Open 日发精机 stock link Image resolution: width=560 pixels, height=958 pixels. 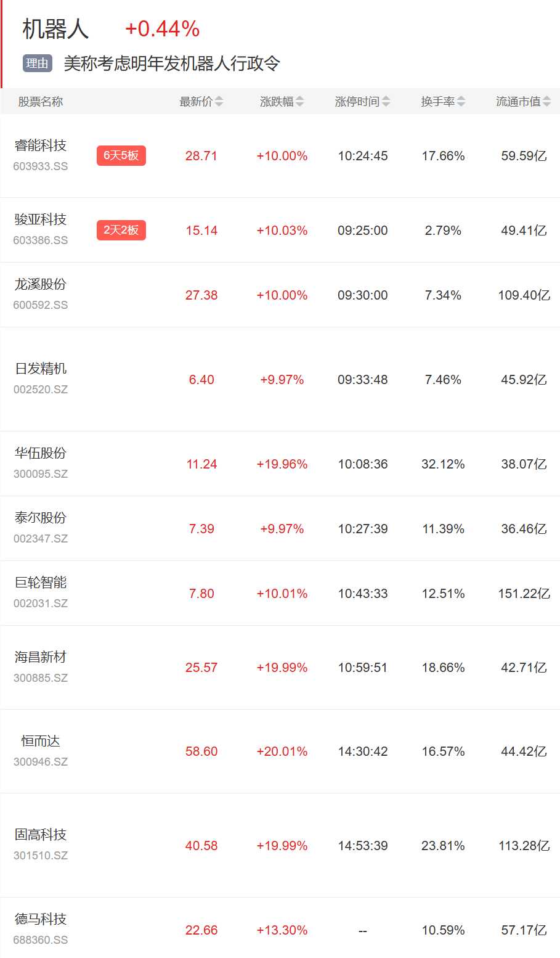pyautogui.click(x=41, y=369)
